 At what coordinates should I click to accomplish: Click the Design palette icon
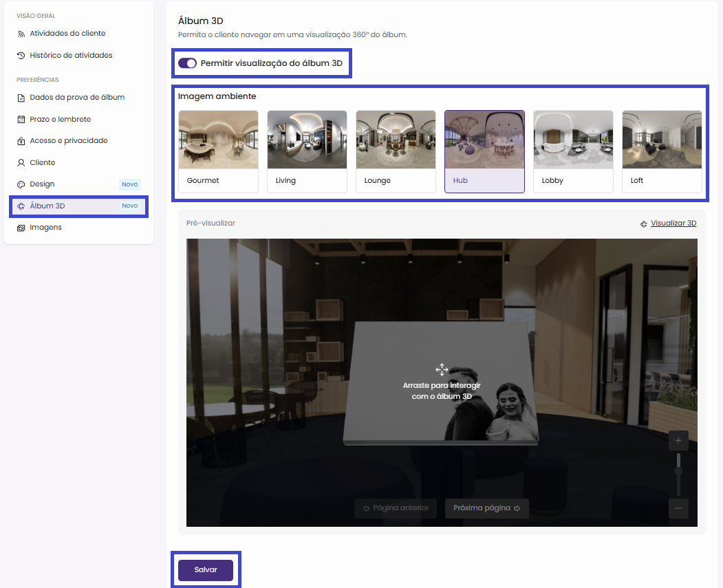coord(21,184)
